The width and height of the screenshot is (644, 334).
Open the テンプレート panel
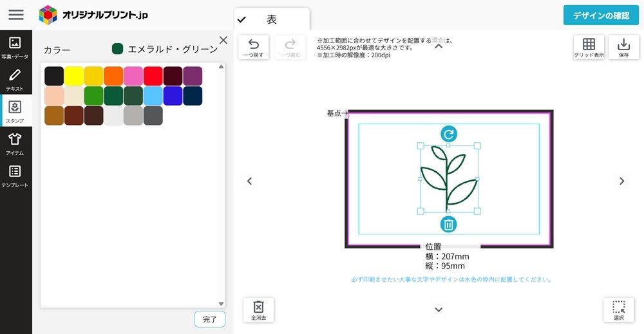point(15,175)
